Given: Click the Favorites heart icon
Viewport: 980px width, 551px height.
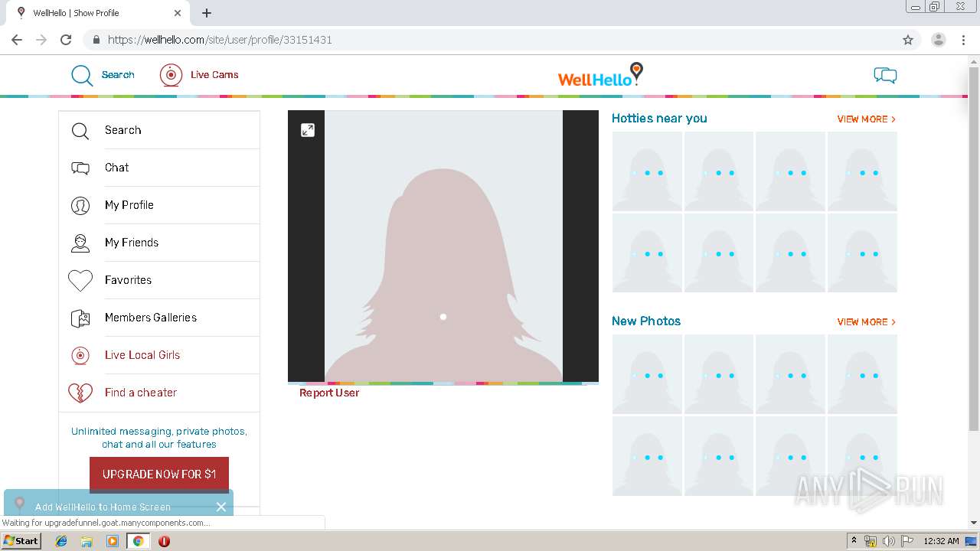Looking at the screenshot, I should [x=80, y=281].
